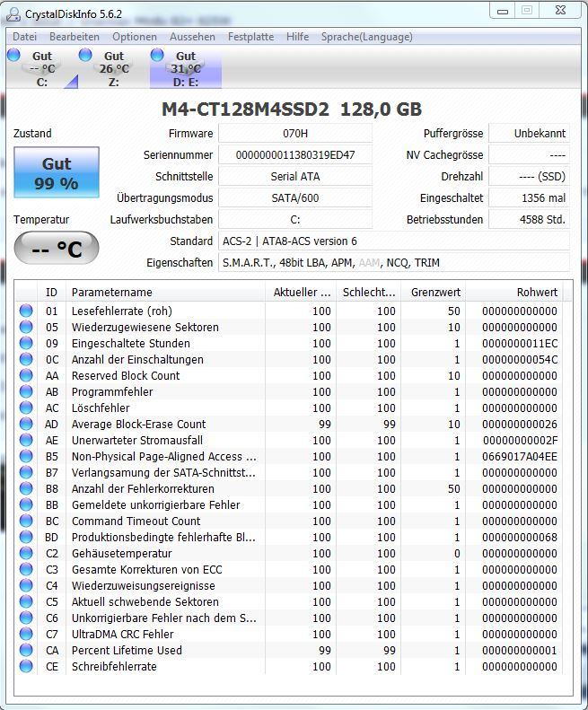Image resolution: width=588 pixels, height=710 pixels.
Task: Click status orb for Percent Lifetime Used row
Action: click(26, 650)
